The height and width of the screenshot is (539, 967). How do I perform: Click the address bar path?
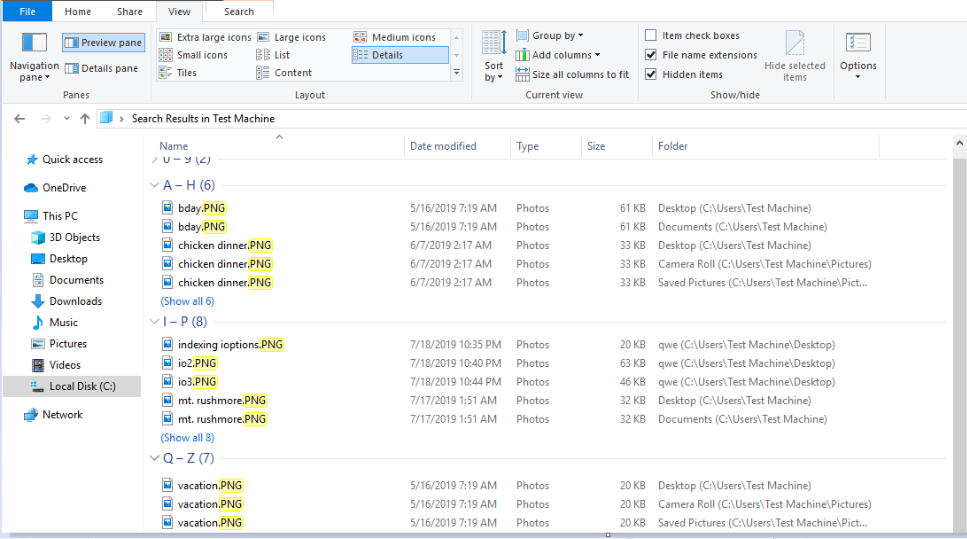tap(203, 118)
